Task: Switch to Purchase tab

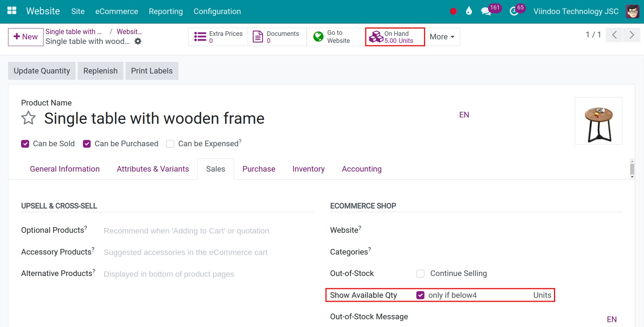Action: pyautogui.click(x=259, y=169)
